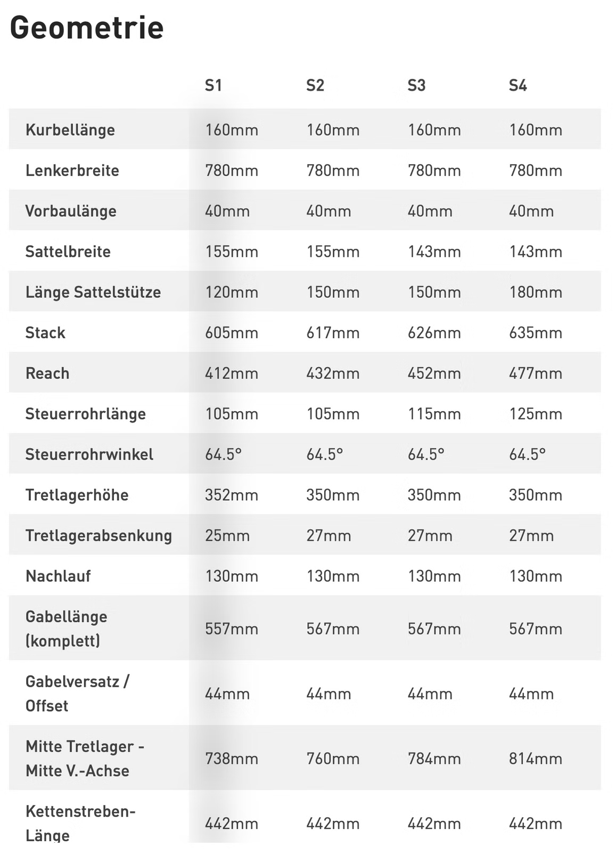Click the Reach value 477mm for S4
This screenshot has width=616, height=863.
pyautogui.click(x=535, y=373)
